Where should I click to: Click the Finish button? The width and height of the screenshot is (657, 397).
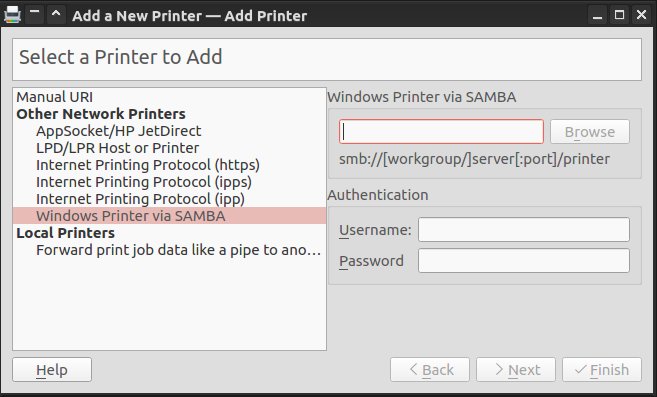click(x=602, y=370)
